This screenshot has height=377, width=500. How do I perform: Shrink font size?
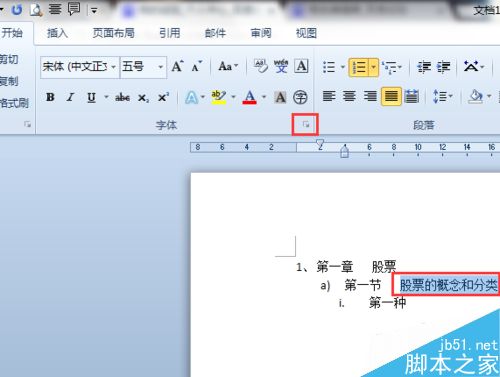coord(197,66)
